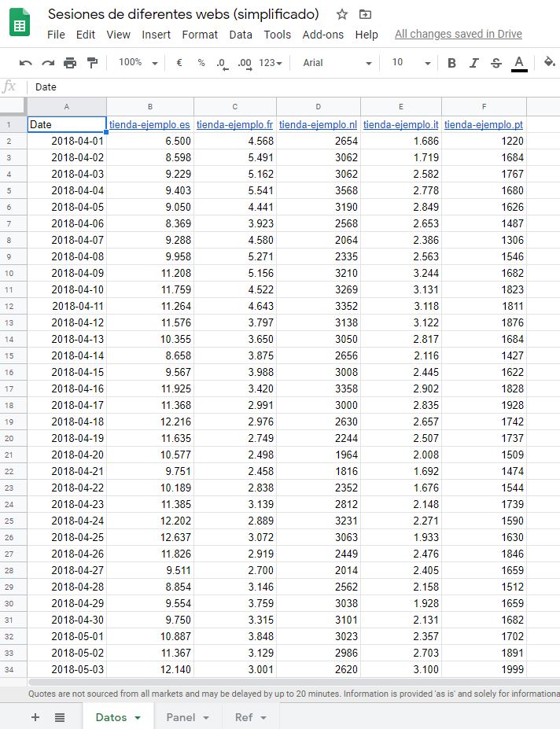Open Google Sheets home via logo

[x=20, y=23]
